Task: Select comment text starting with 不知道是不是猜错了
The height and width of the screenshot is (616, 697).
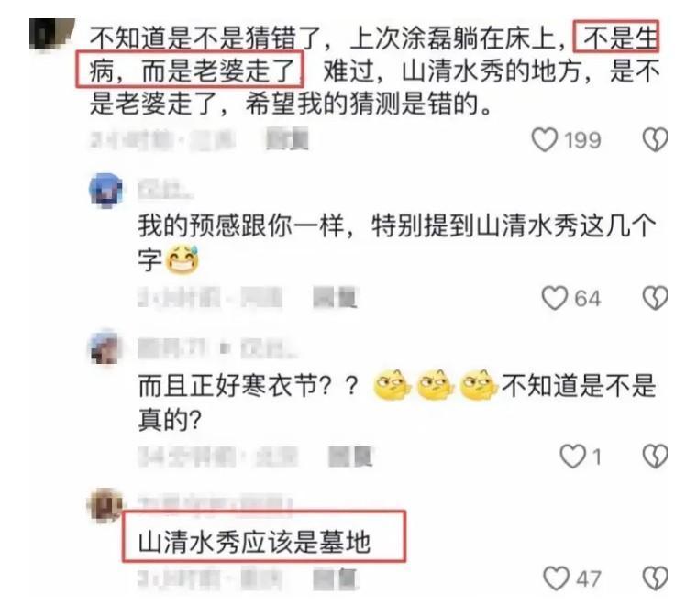Action: [375, 71]
